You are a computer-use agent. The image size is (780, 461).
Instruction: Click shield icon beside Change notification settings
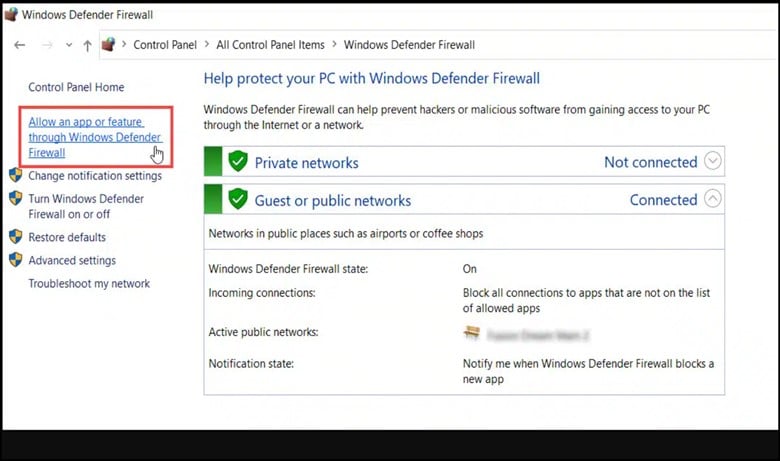click(x=16, y=175)
